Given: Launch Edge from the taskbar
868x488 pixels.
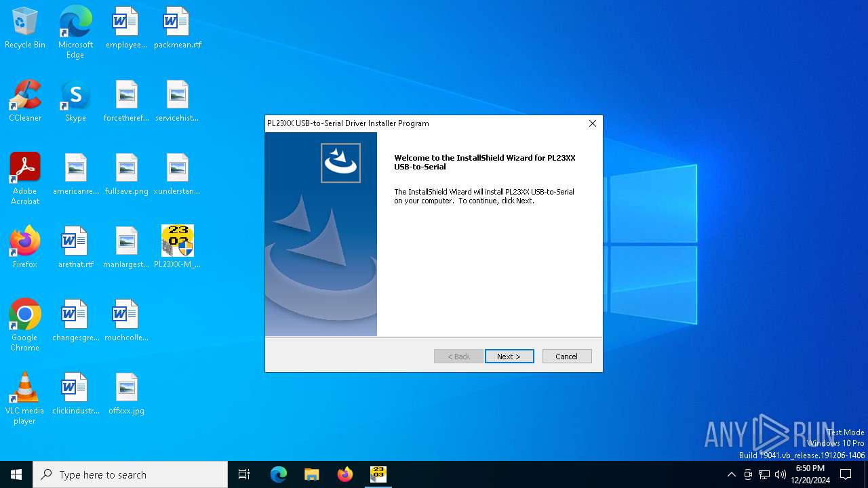Looking at the screenshot, I should [x=279, y=474].
